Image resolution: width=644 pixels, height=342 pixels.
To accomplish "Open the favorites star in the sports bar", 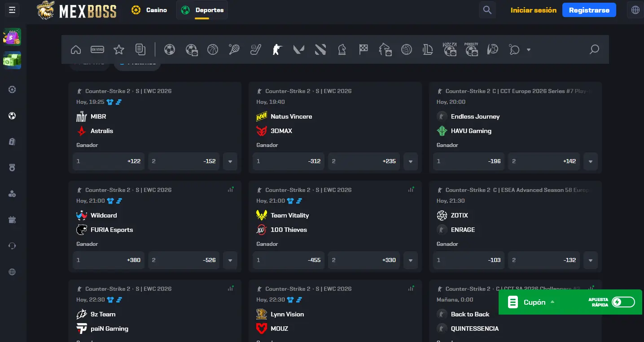I will pyautogui.click(x=118, y=49).
